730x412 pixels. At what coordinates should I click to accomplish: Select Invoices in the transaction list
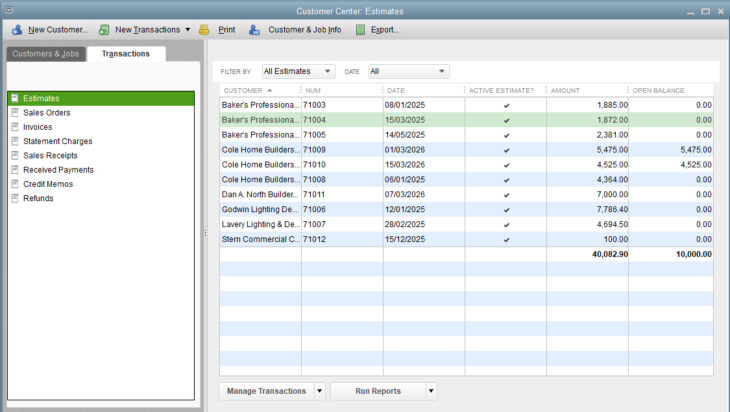(x=101, y=127)
